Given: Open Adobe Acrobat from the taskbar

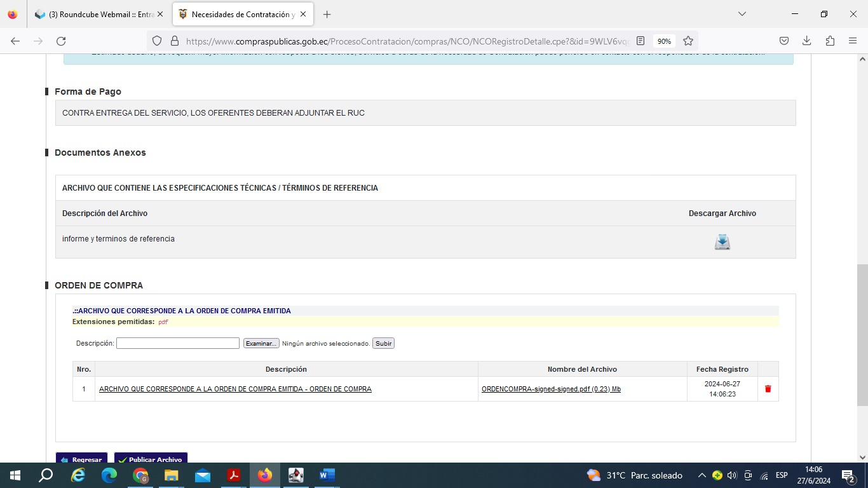Looking at the screenshot, I should point(234,475).
